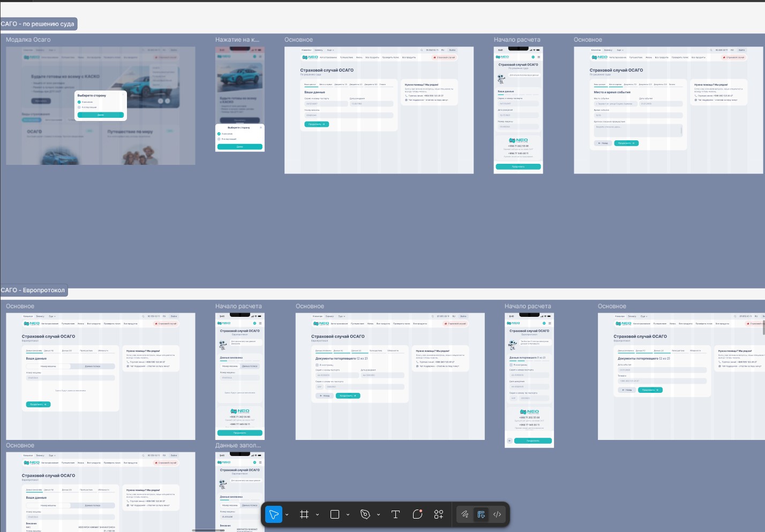Switch to Dev Mode code icon
765x532 pixels.
point(497,514)
